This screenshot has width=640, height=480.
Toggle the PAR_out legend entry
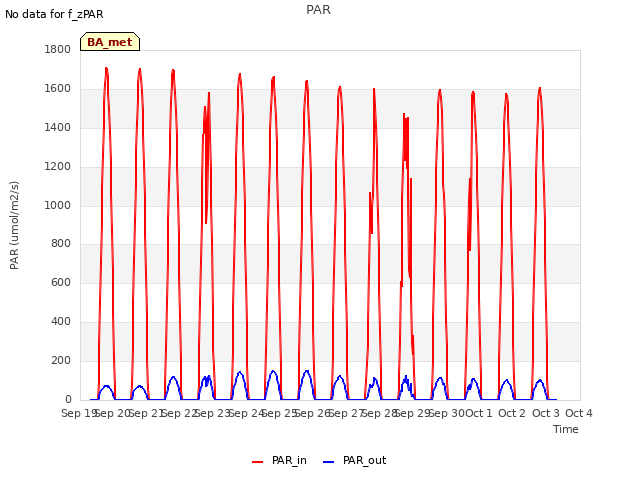(x=354, y=460)
